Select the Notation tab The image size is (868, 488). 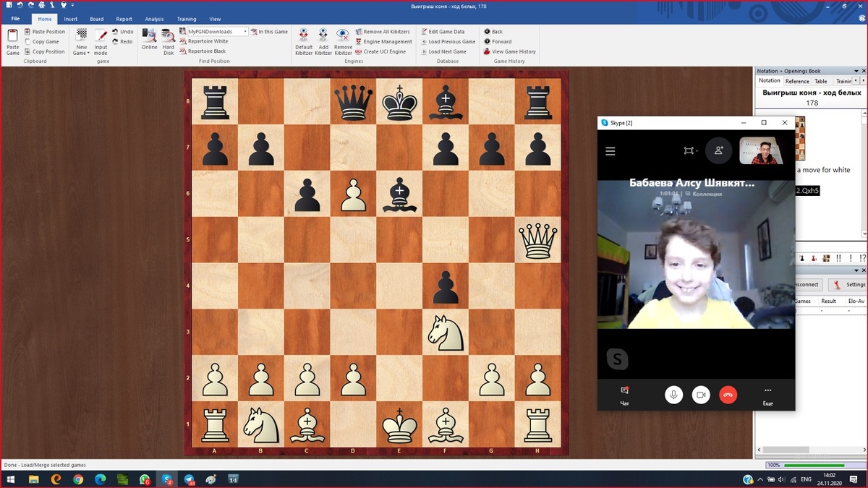point(770,81)
